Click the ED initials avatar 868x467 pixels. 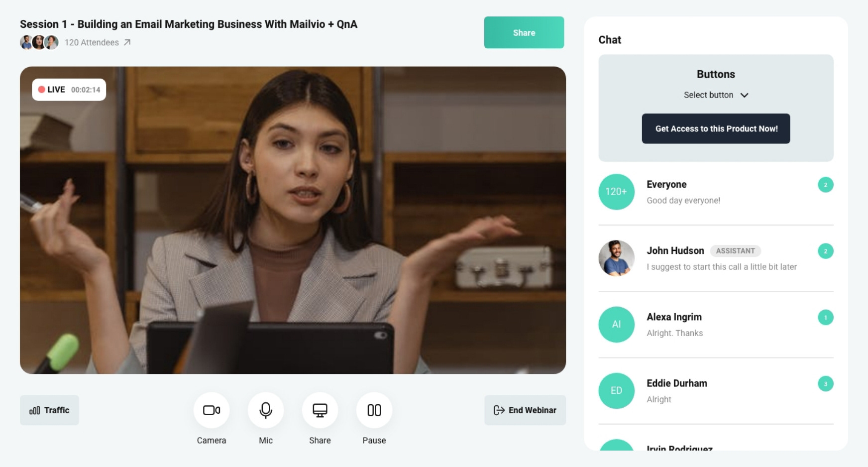617,390
